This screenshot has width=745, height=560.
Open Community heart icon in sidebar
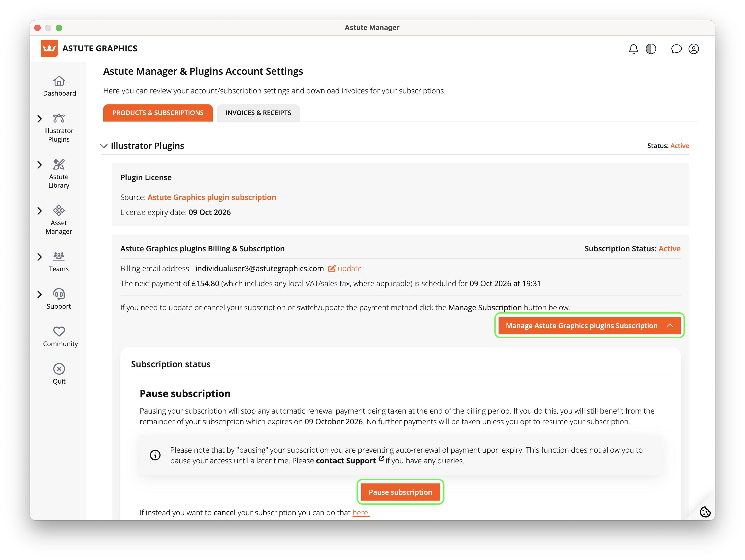click(x=59, y=332)
